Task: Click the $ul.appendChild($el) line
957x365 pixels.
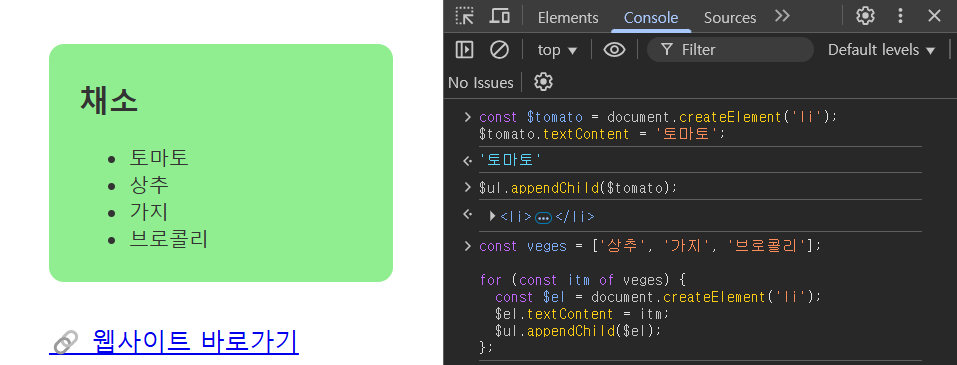Action: 578,331
